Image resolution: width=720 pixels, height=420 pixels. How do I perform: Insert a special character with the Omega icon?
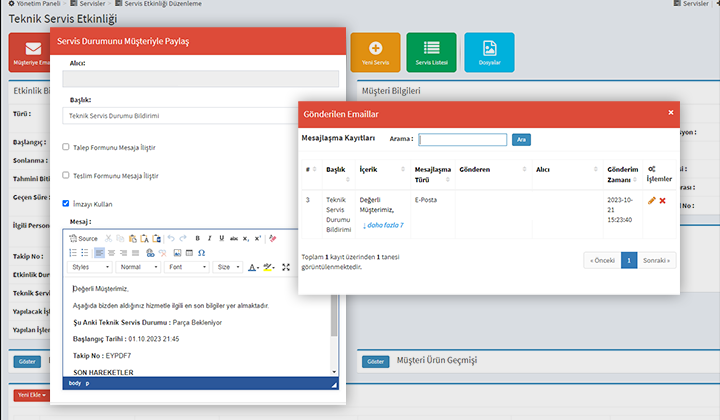201,253
